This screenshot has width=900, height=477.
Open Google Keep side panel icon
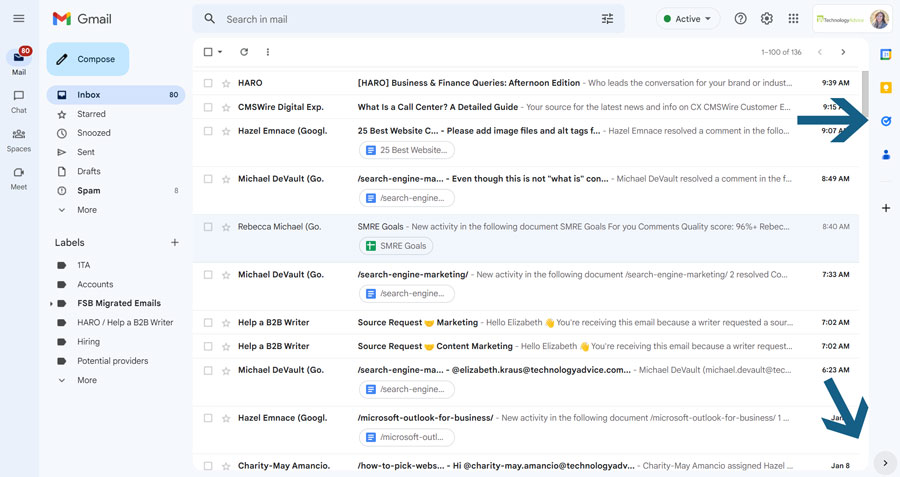(x=886, y=87)
